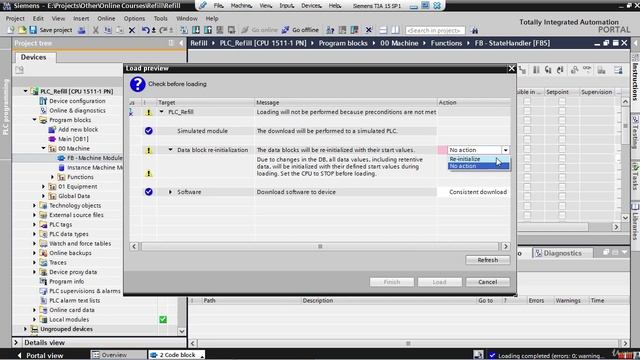Image resolution: width=640 pixels, height=360 pixels.
Task: Click Cancel in Load preview dialog
Action: coord(488,282)
